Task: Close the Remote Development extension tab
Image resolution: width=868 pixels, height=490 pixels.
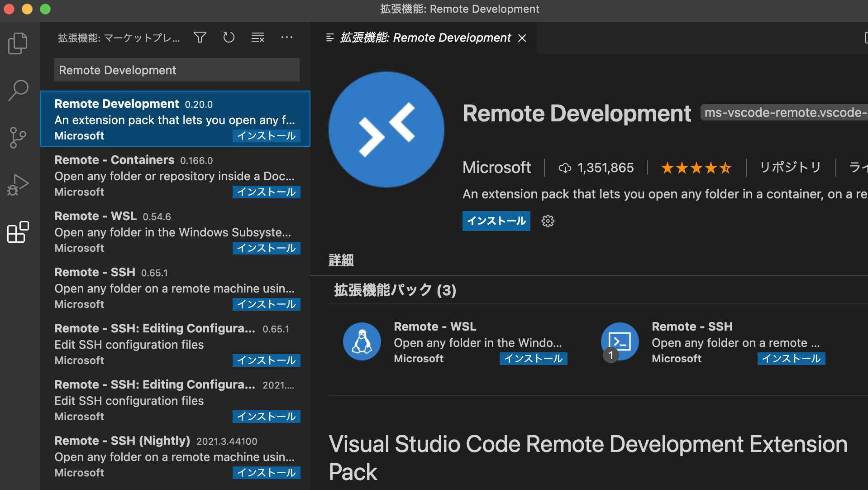Action: point(522,38)
